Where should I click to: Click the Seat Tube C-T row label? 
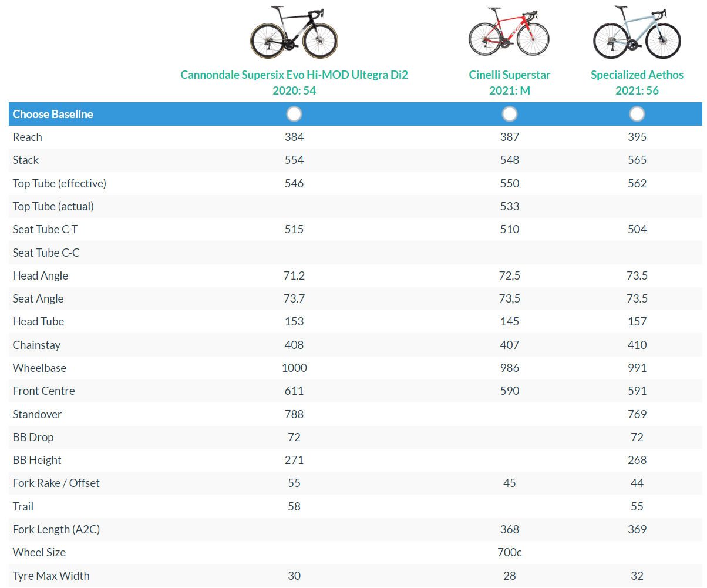[x=46, y=229]
